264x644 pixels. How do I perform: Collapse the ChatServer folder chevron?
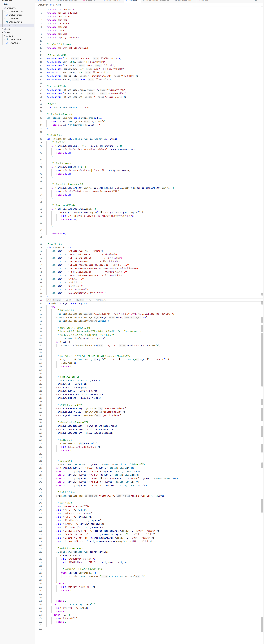pyautogui.click(x=3, y=8)
